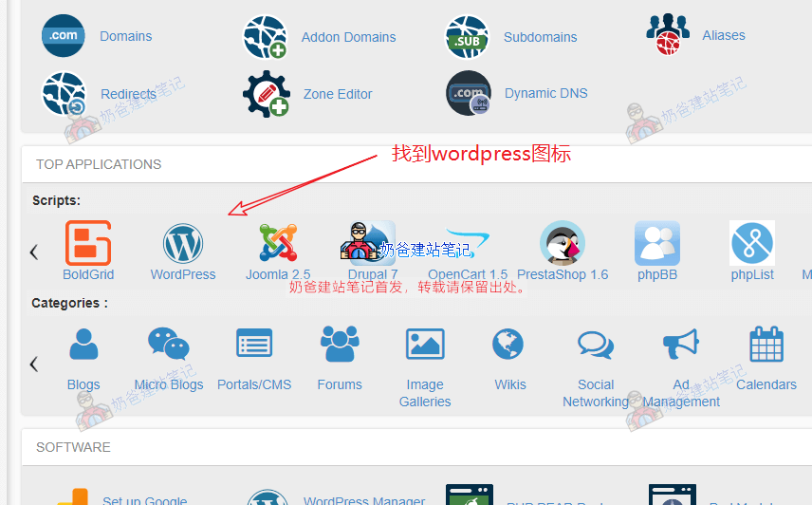This screenshot has height=505, width=812.
Task: Open the Aliases link
Action: [x=724, y=35]
